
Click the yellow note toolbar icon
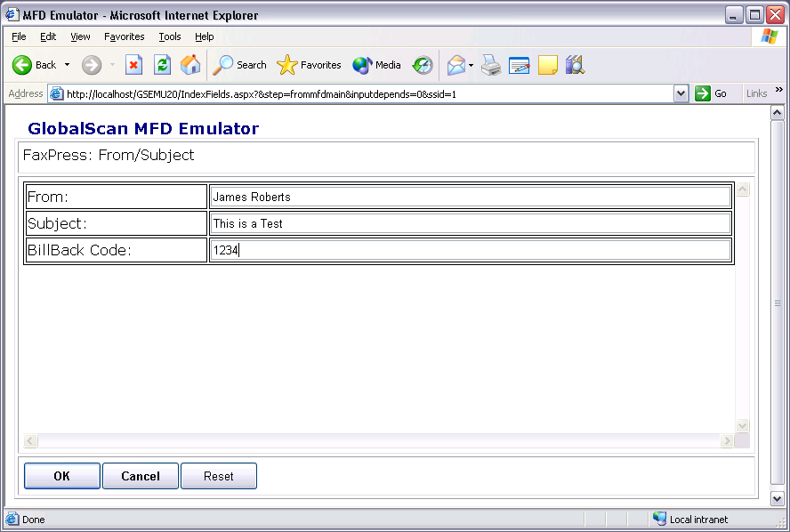pyautogui.click(x=548, y=65)
